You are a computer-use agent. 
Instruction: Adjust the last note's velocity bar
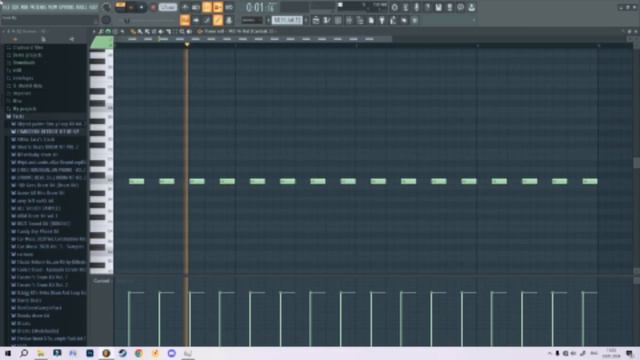pyautogui.click(x=582, y=318)
